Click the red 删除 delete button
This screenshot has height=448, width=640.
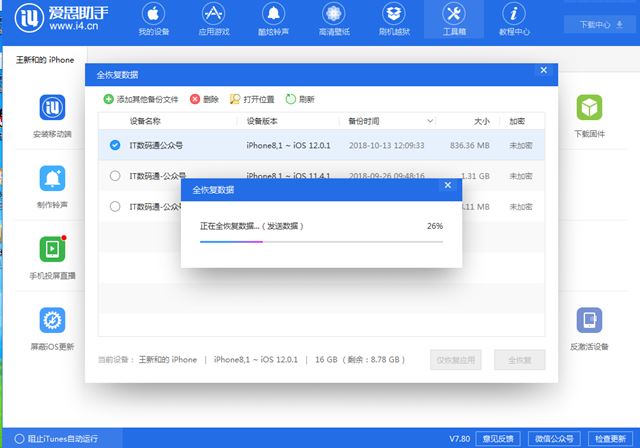(x=204, y=99)
